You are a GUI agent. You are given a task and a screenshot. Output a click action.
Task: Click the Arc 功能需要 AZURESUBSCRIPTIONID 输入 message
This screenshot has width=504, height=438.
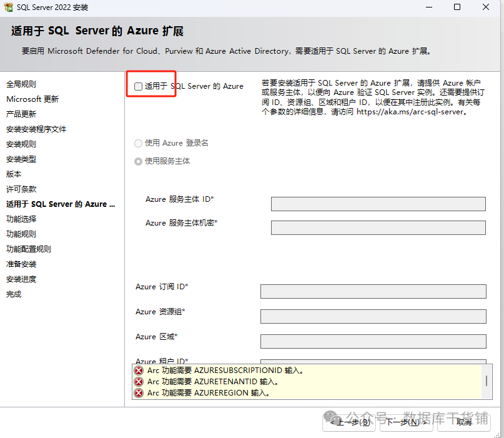pyautogui.click(x=225, y=371)
